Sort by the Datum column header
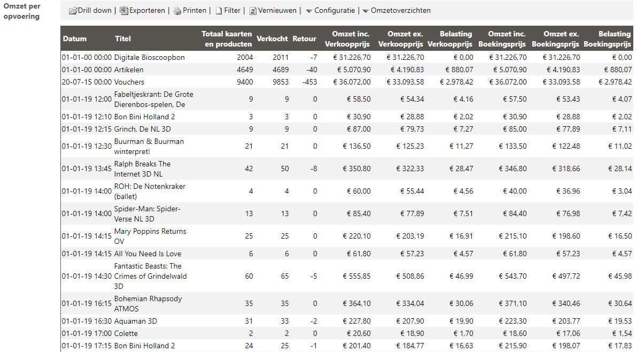644x352 pixels. coord(75,39)
